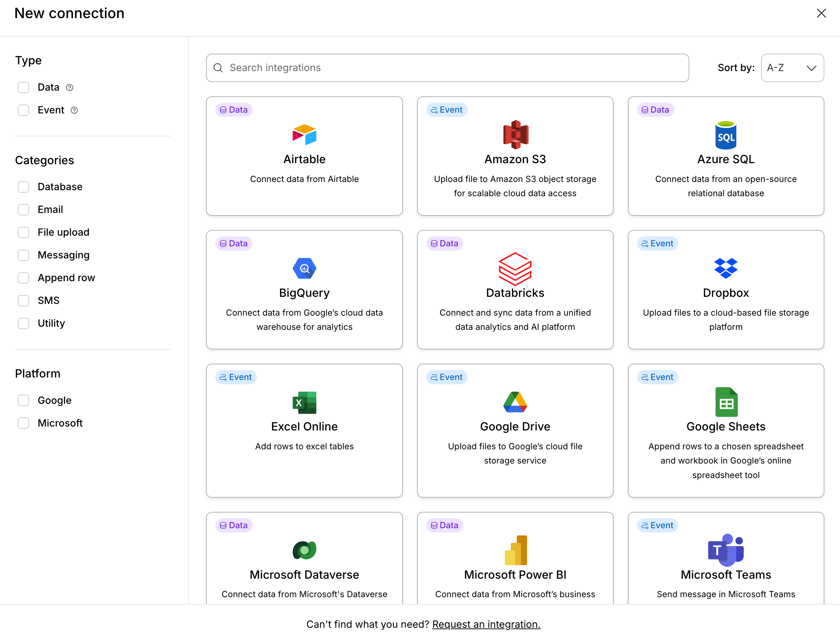Check the Database category filter
This screenshot has width=840, height=637.
pos(23,187)
